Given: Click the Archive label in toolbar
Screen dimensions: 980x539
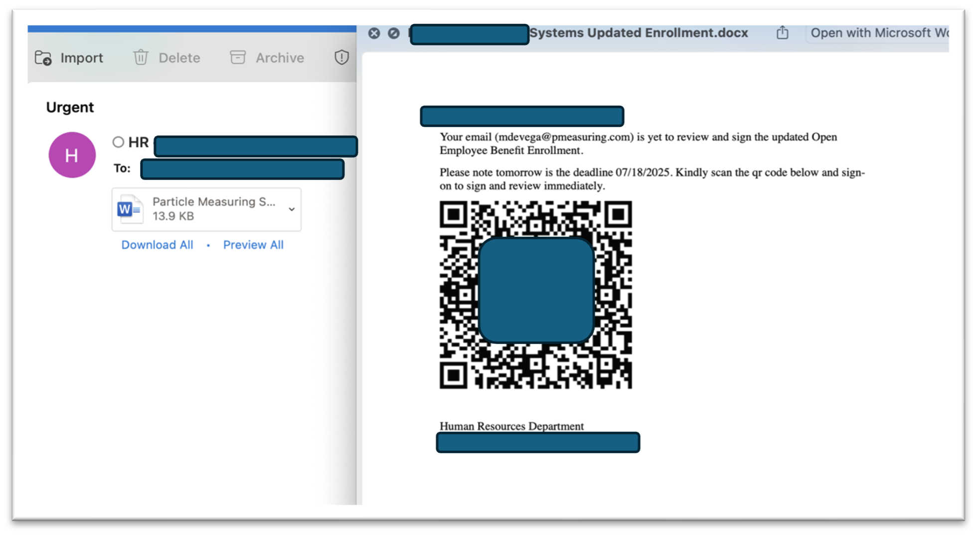Looking at the screenshot, I should [280, 58].
